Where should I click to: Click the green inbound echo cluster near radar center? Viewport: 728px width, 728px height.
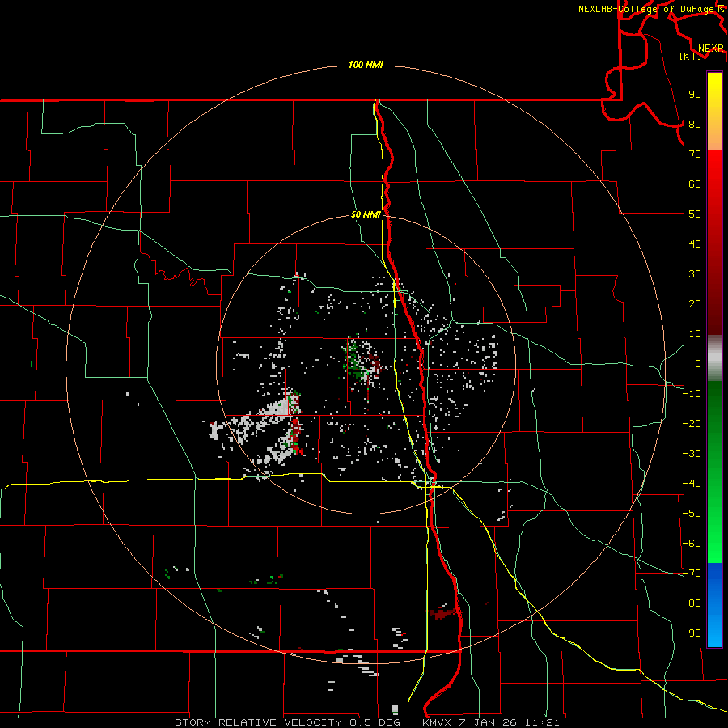tap(355, 360)
